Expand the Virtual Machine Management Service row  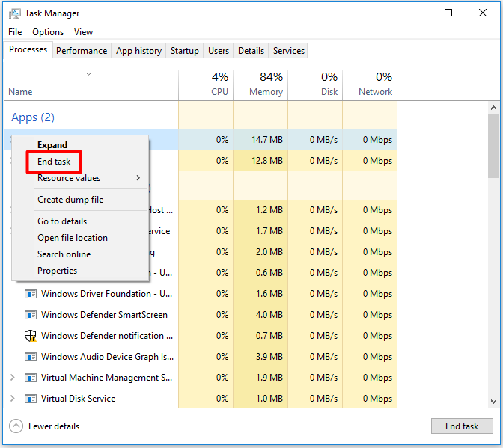click(x=13, y=378)
